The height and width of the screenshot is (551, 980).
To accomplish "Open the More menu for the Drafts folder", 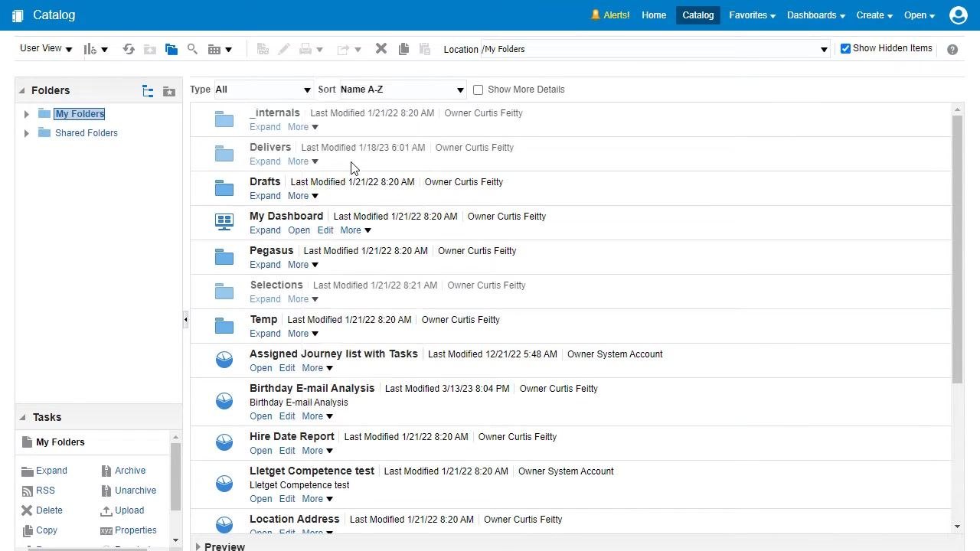I will [x=302, y=196].
